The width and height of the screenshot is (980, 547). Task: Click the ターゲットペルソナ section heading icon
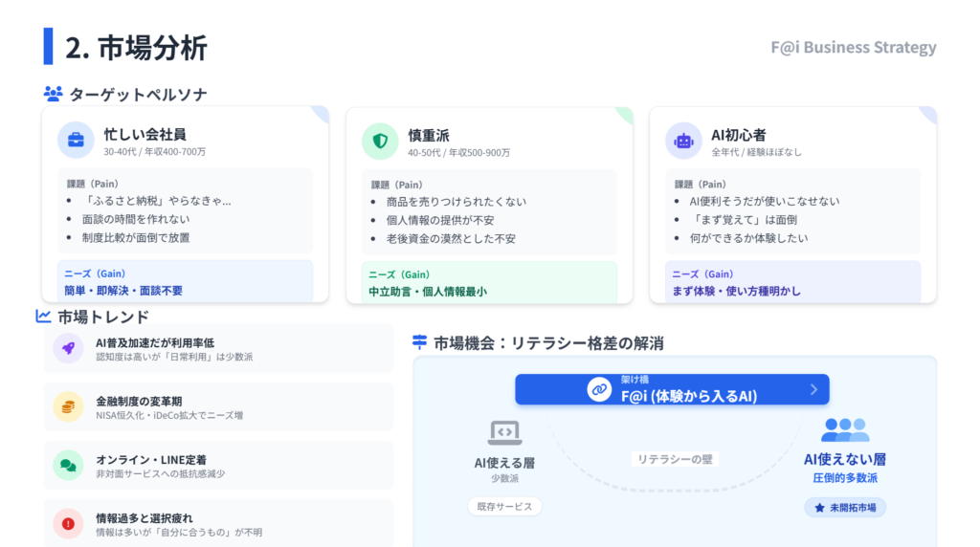(x=53, y=94)
